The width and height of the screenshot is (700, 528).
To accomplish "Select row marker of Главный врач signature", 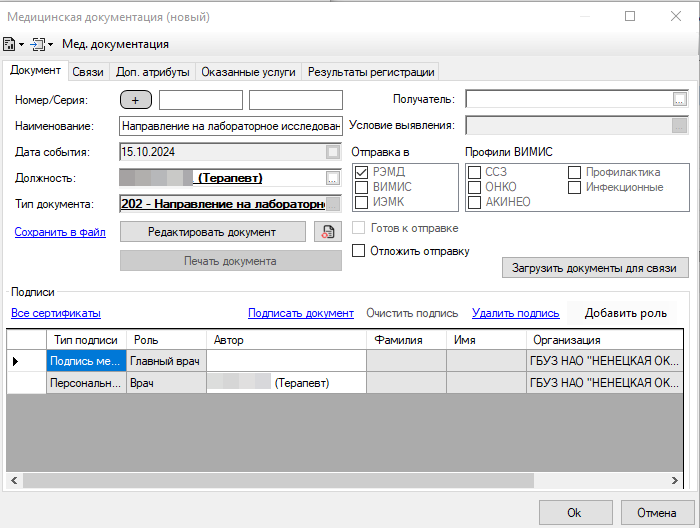I will click(x=26, y=361).
